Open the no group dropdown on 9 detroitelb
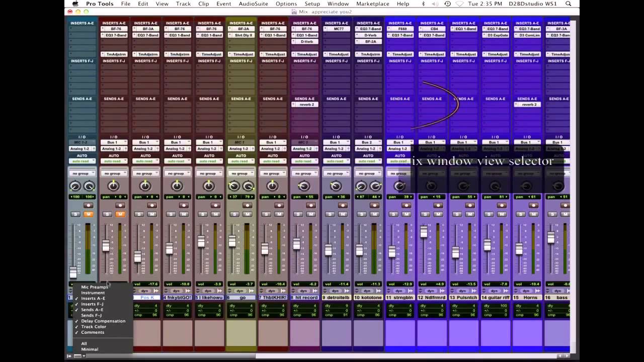644x362 pixels. click(336, 173)
